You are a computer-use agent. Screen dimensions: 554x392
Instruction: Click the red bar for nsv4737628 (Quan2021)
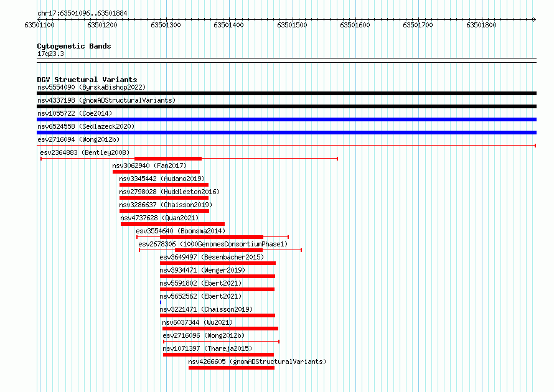tap(173, 224)
